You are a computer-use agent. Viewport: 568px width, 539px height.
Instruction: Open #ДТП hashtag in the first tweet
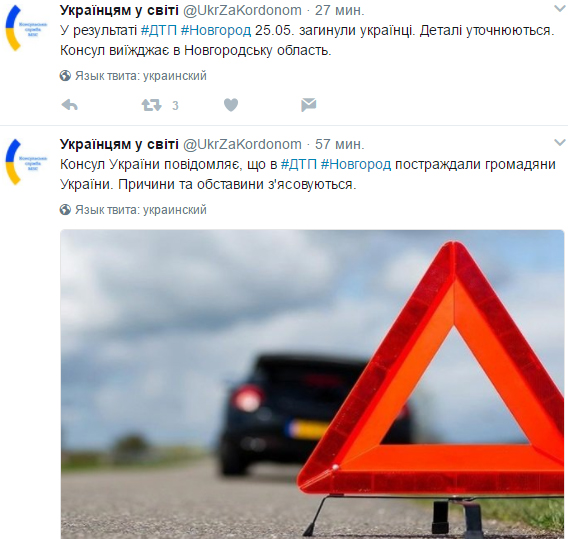[159, 30]
